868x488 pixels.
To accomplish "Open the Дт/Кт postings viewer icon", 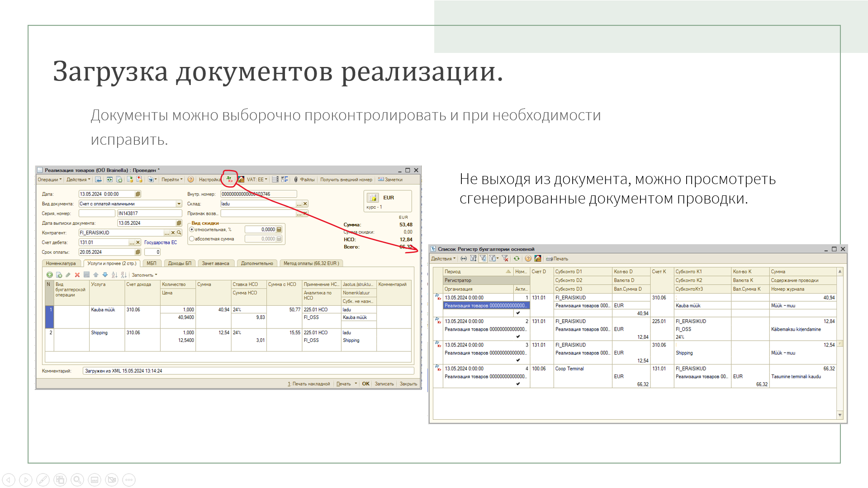I will (230, 180).
